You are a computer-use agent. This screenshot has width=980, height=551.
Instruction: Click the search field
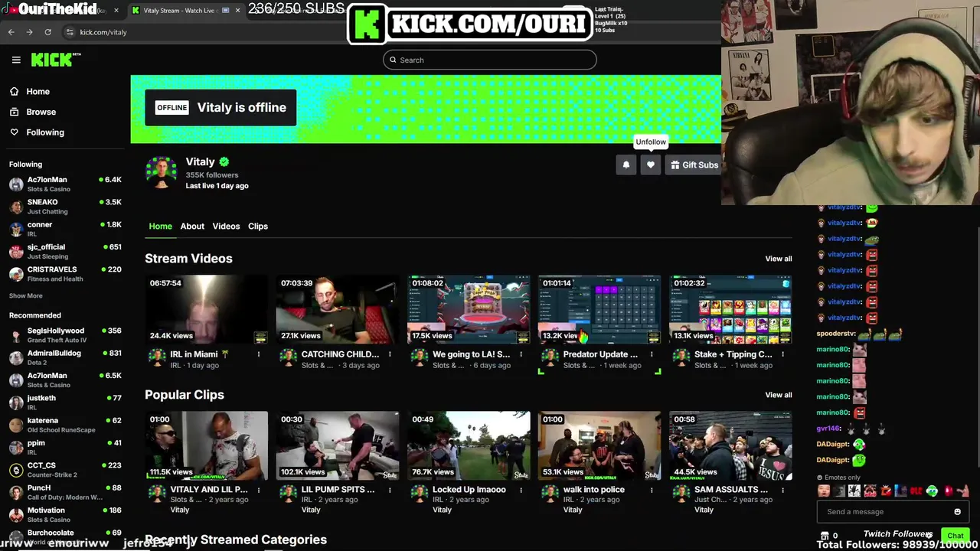click(x=490, y=60)
